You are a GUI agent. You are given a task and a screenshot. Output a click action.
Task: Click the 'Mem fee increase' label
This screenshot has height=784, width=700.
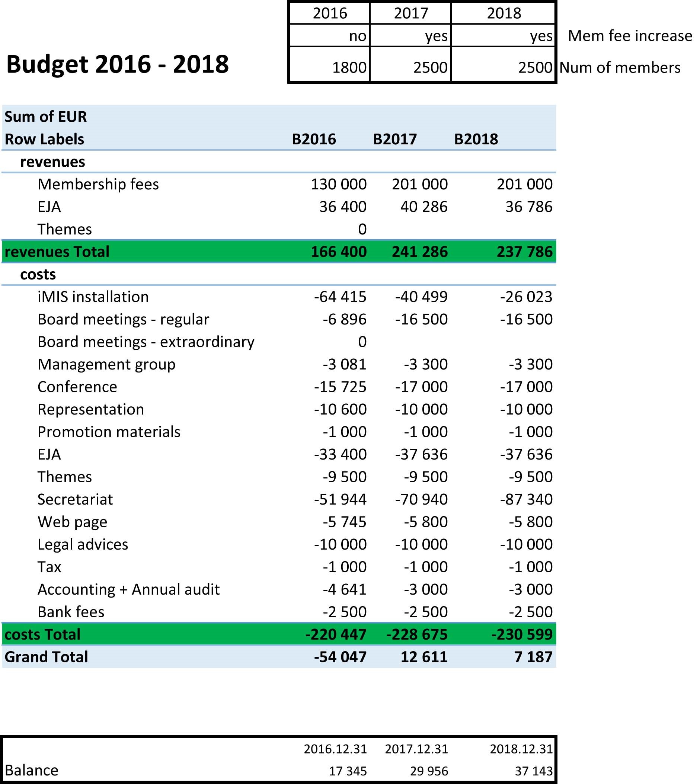click(630, 36)
